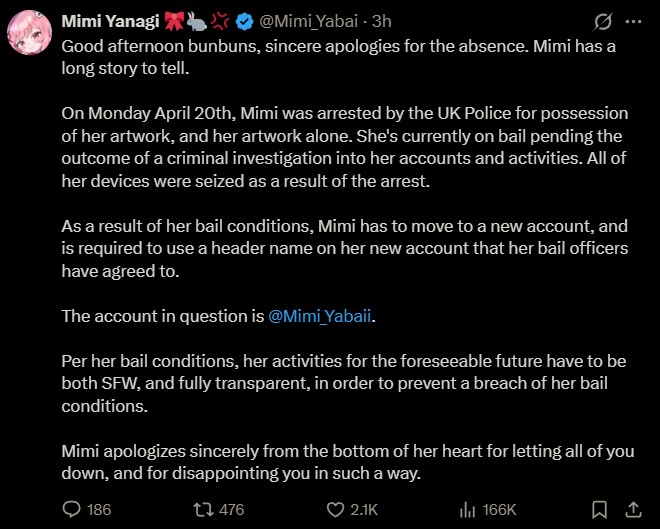Click the 476 reposts count
The height and width of the screenshot is (529, 660).
coord(232,510)
